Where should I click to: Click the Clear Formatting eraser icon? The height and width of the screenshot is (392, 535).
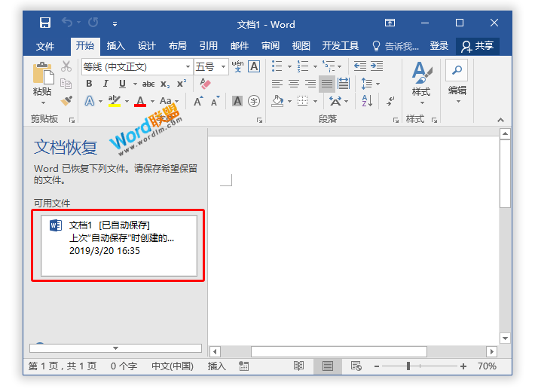[x=205, y=84]
